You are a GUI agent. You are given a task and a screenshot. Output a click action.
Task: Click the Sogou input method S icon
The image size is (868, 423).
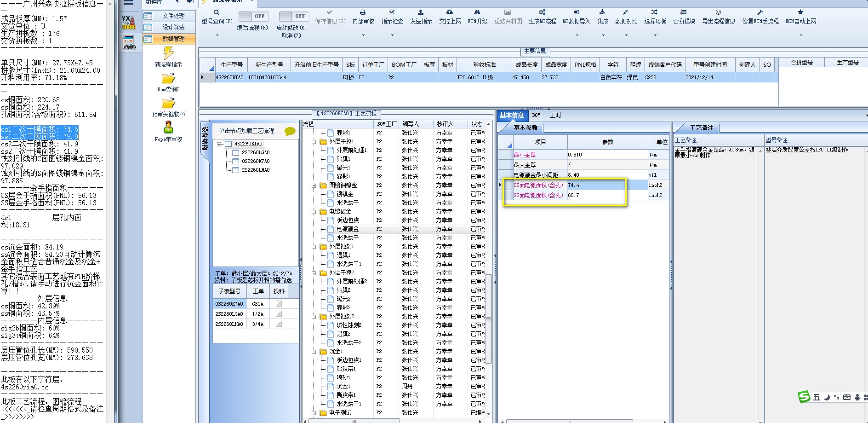point(804,397)
